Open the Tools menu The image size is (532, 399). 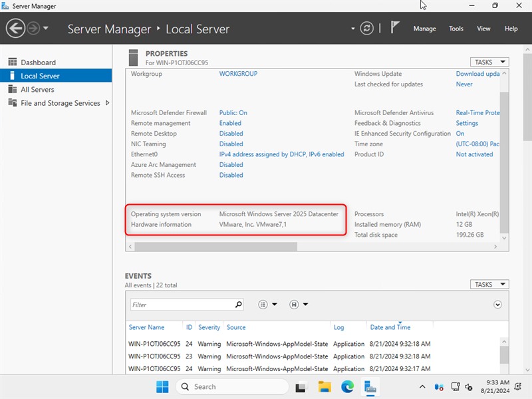[x=456, y=29]
